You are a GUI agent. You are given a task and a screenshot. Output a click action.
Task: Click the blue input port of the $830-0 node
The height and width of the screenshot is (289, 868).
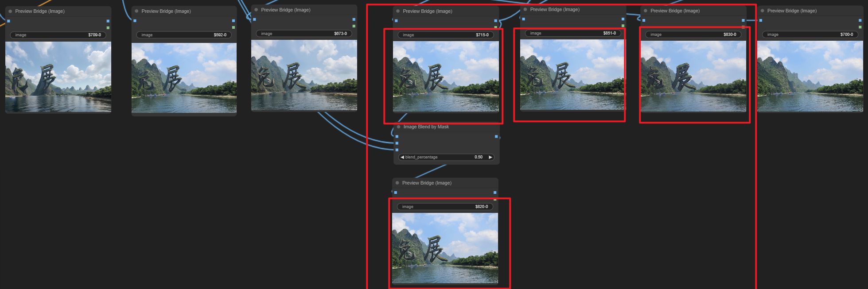[644, 20]
